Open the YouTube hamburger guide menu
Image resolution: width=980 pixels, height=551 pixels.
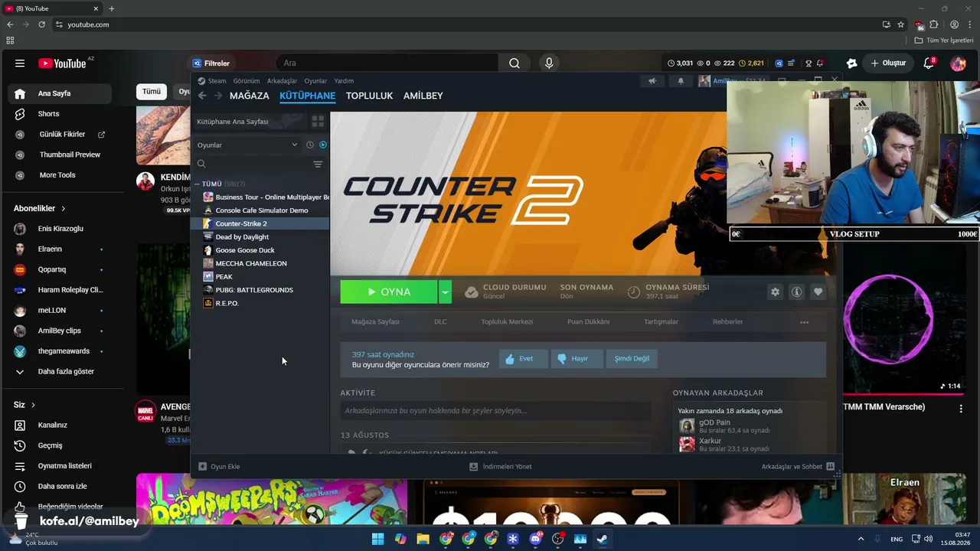[20, 64]
